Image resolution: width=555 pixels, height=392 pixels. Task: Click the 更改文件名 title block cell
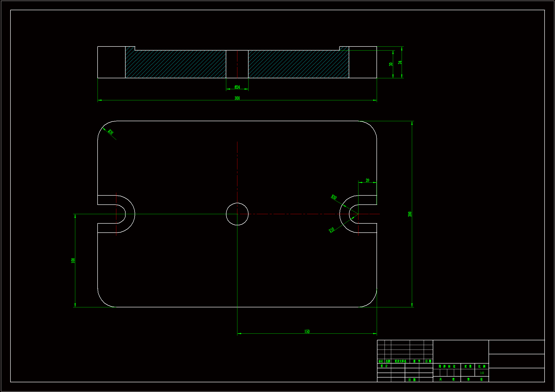click(x=400, y=361)
